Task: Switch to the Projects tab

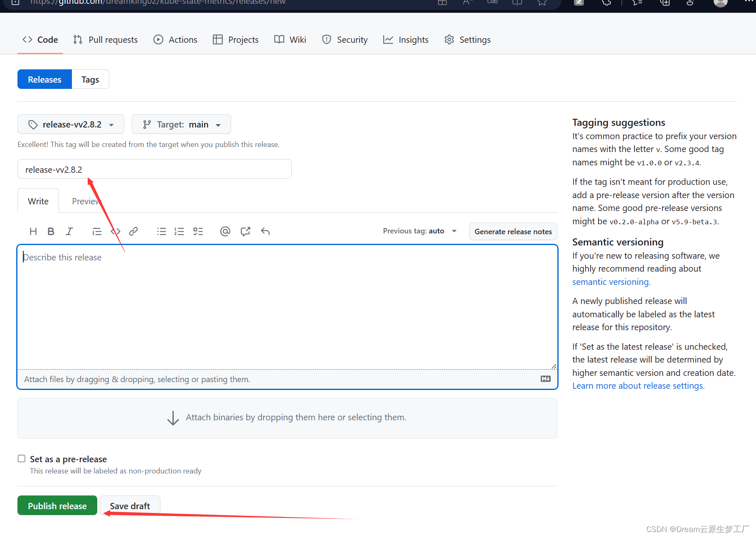Action: click(236, 39)
